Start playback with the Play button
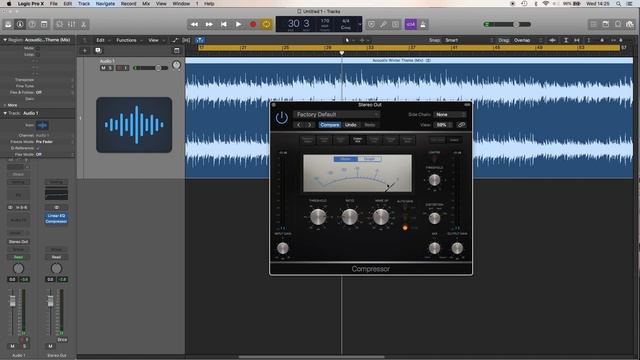The width and height of the screenshot is (640, 360). [x=238, y=24]
